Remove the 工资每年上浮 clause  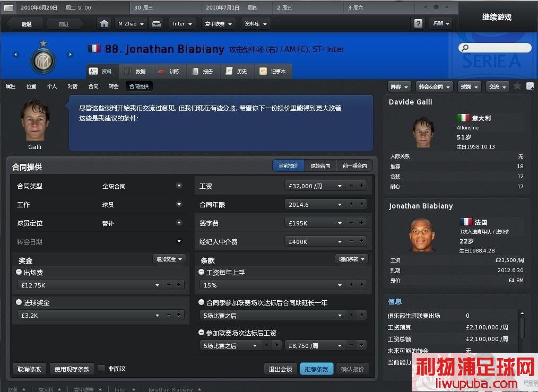click(x=202, y=272)
